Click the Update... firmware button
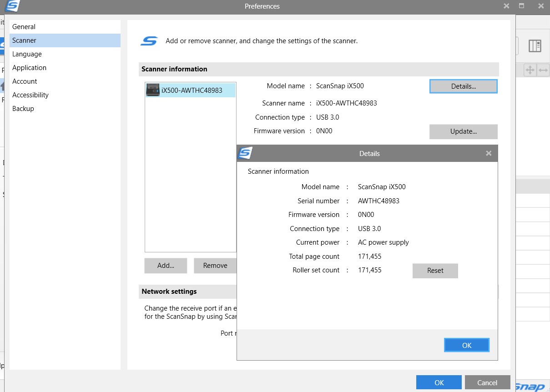Image resolution: width=550 pixels, height=392 pixels. point(463,131)
